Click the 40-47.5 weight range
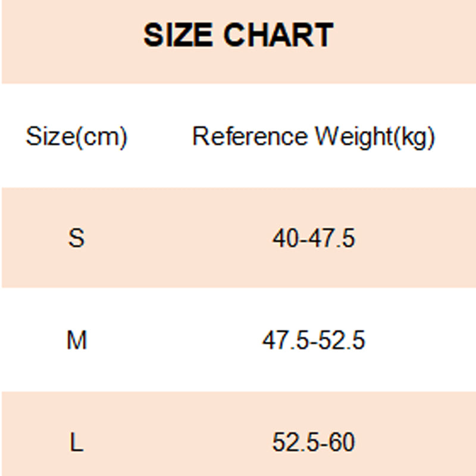Image resolution: width=476 pixels, height=476 pixels. point(314,239)
